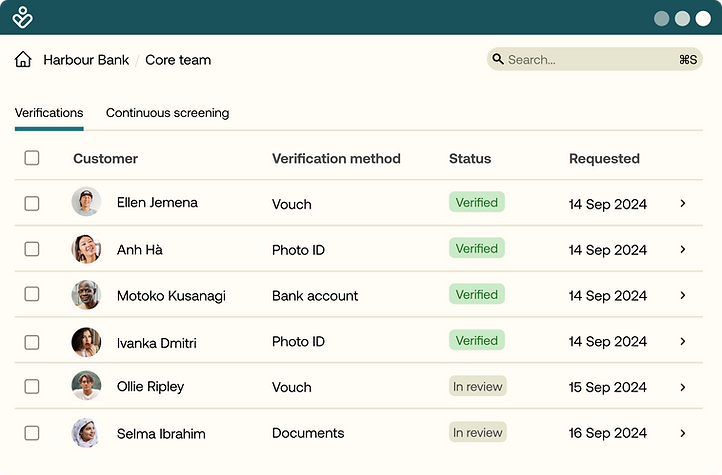Expand Ellen Jemena's row chevron
The height and width of the screenshot is (475, 722).
pyautogui.click(x=683, y=204)
